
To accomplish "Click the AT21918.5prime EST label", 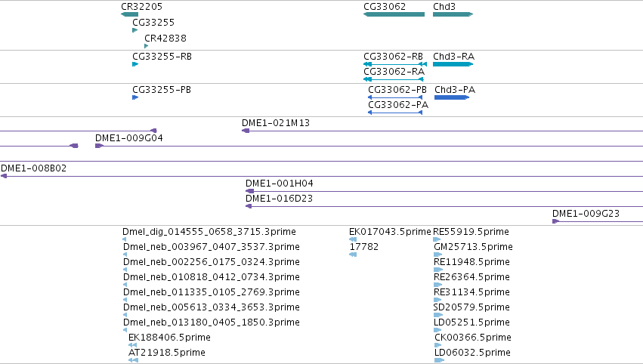I will (166, 353).
